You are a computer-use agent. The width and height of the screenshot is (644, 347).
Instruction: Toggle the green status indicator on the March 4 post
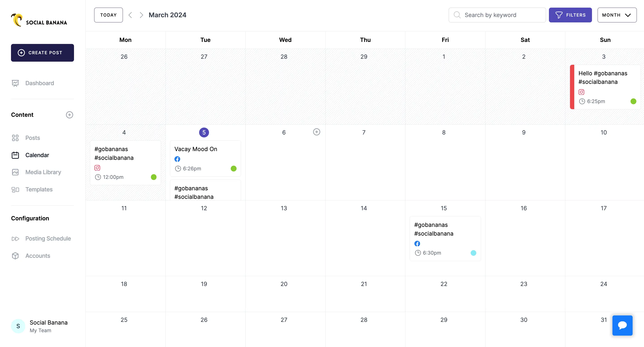(x=154, y=177)
